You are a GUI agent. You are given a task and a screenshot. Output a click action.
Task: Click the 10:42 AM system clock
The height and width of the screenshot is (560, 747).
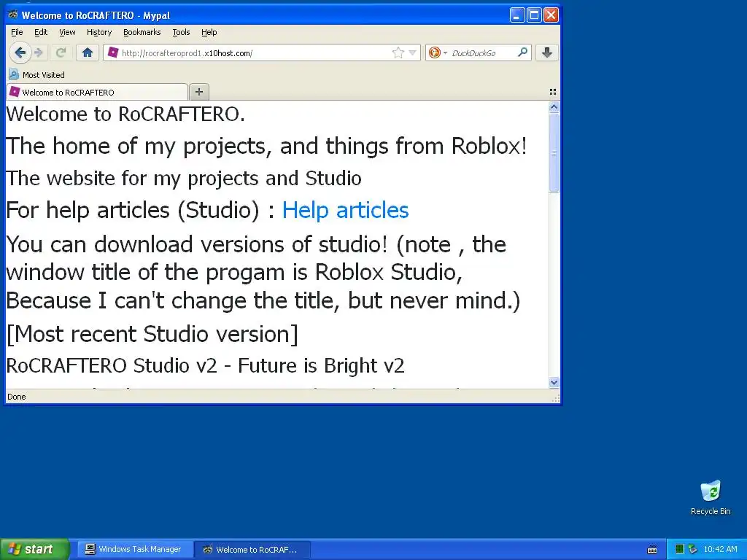click(720, 549)
